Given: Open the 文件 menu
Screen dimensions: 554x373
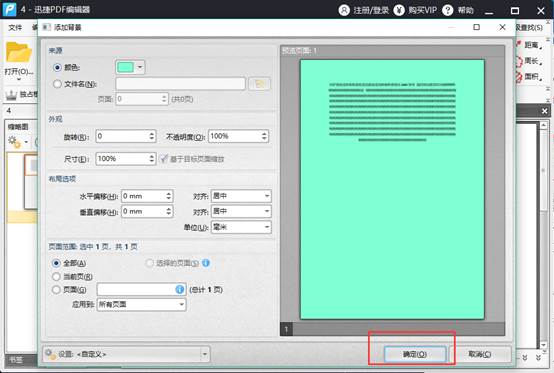Looking at the screenshot, I should click(15, 27).
